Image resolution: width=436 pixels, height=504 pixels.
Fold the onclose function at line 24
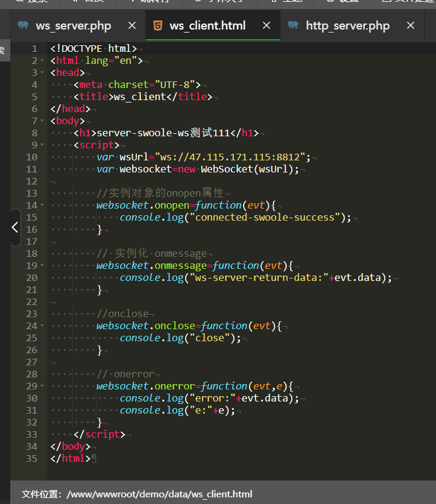42,326
